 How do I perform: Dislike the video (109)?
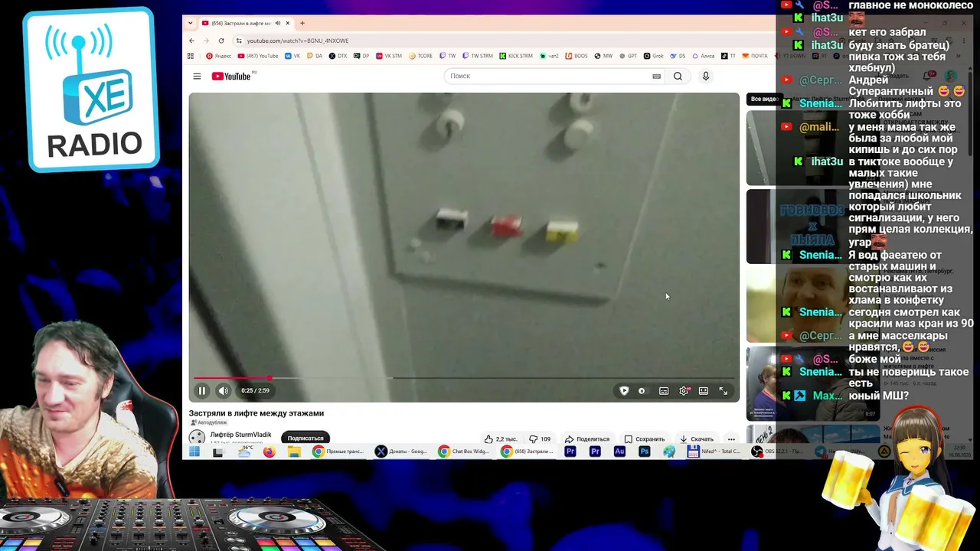coord(540,439)
